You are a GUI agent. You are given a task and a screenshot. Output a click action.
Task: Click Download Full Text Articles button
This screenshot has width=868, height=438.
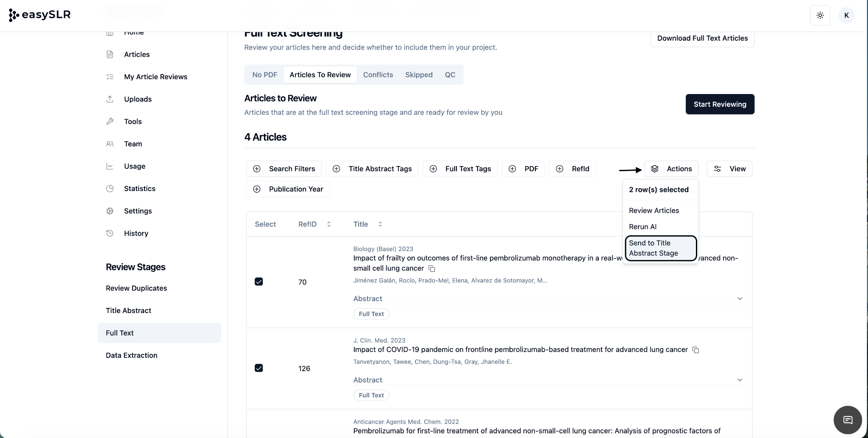click(x=702, y=39)
